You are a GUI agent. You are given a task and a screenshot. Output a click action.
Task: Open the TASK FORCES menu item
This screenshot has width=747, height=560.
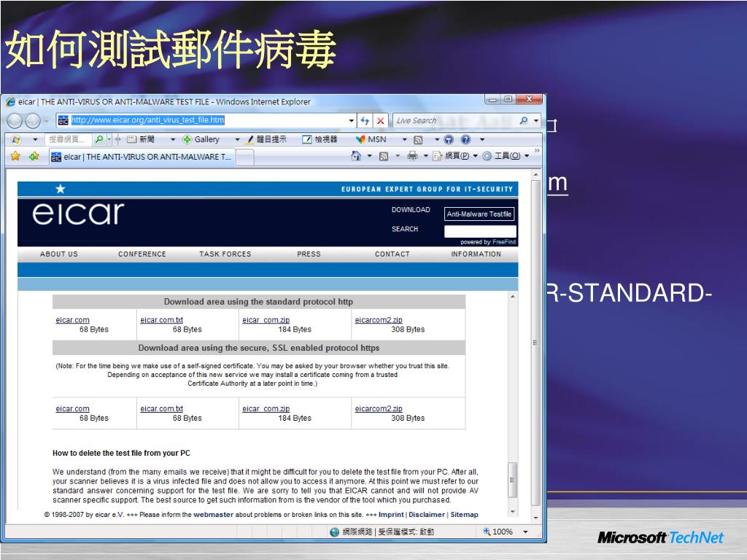[225, 254]
